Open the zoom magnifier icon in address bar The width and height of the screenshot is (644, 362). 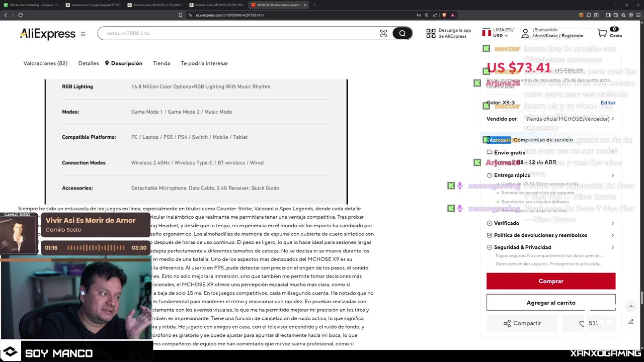[427, 15]
